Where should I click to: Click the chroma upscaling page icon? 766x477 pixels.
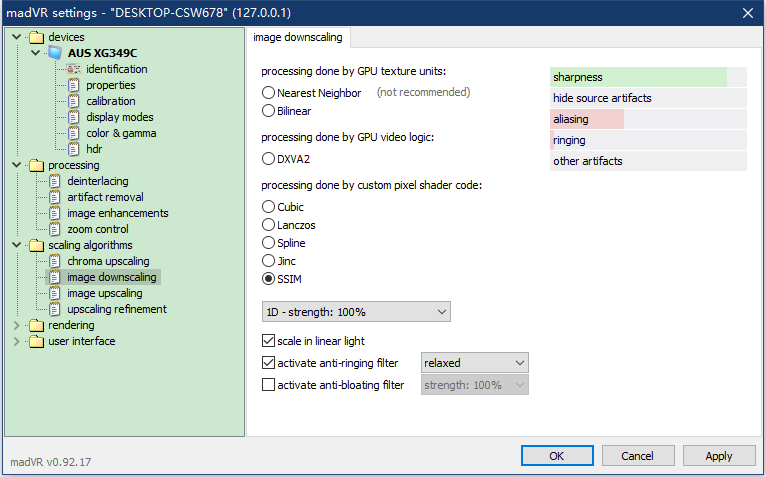coord(55,261)
